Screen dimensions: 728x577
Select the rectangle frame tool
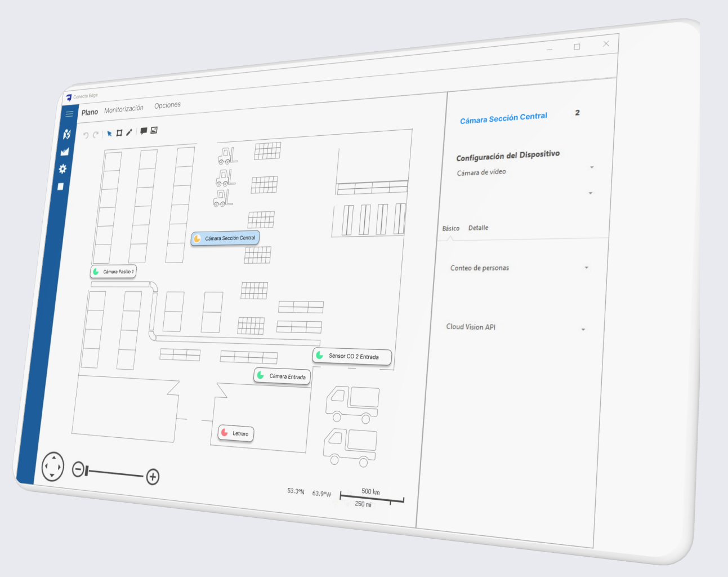click(119, 133)
